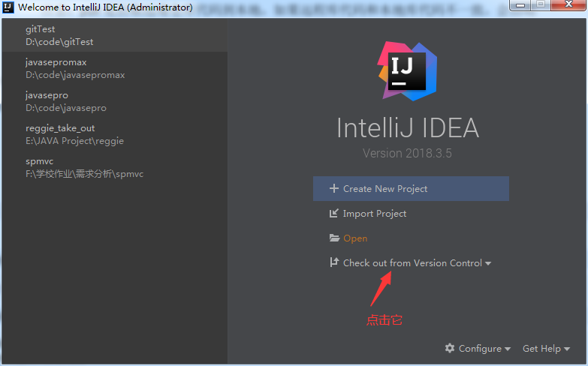
Task: Expand the Version Control dropdown arrow
Action: 488,264
